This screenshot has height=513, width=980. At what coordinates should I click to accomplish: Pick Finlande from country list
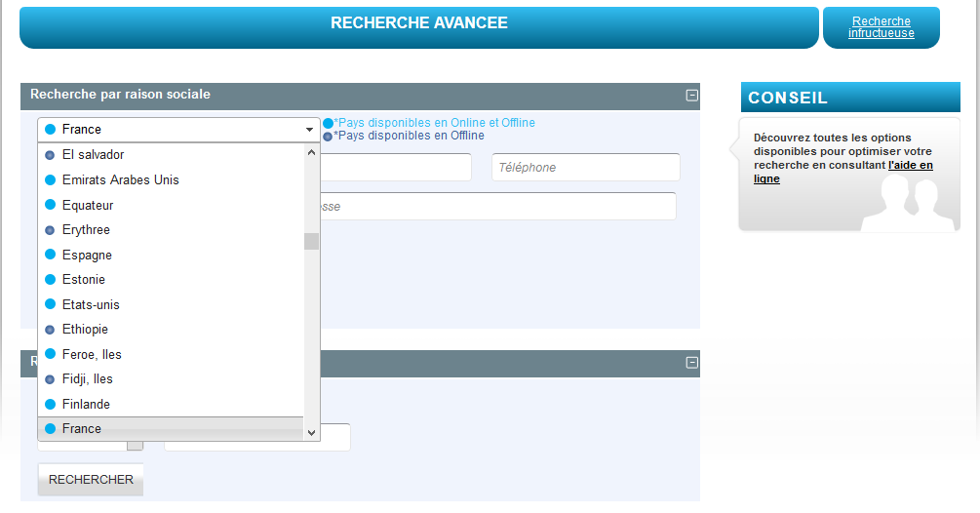pyautogui.click(x=86, y=405)
